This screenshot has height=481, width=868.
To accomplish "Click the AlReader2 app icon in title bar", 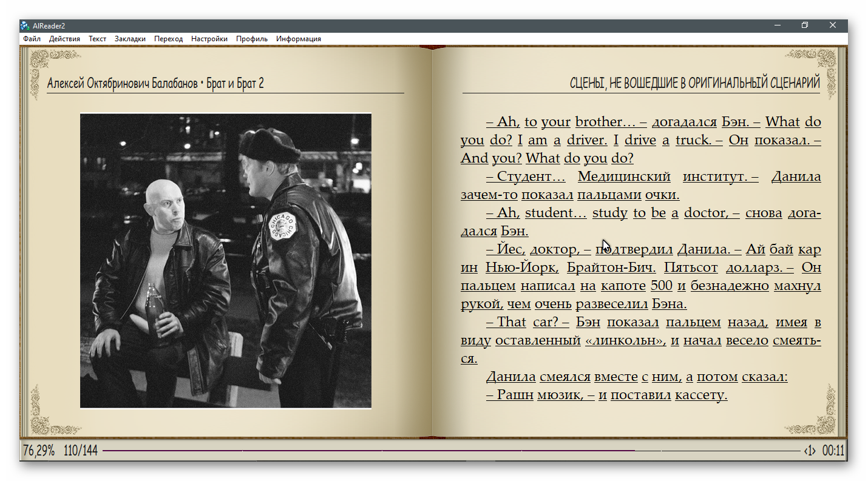I will pos(25,25).
